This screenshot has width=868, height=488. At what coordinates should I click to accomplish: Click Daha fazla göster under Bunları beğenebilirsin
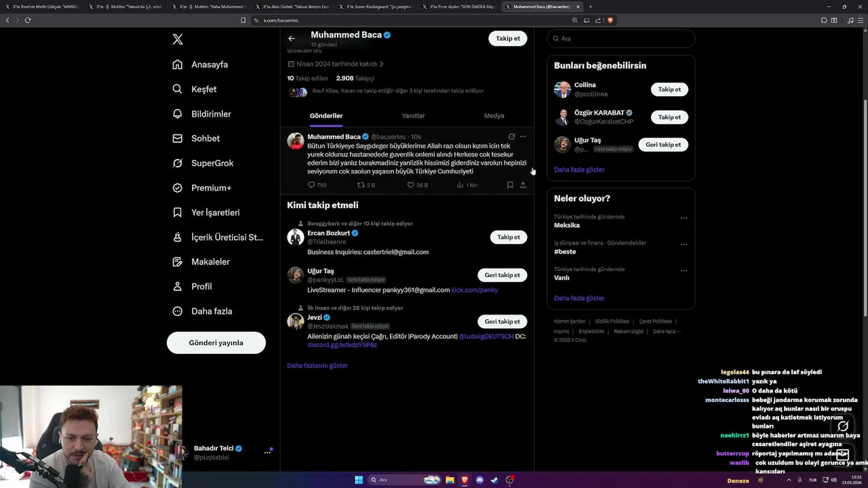[x=579, y=169]
